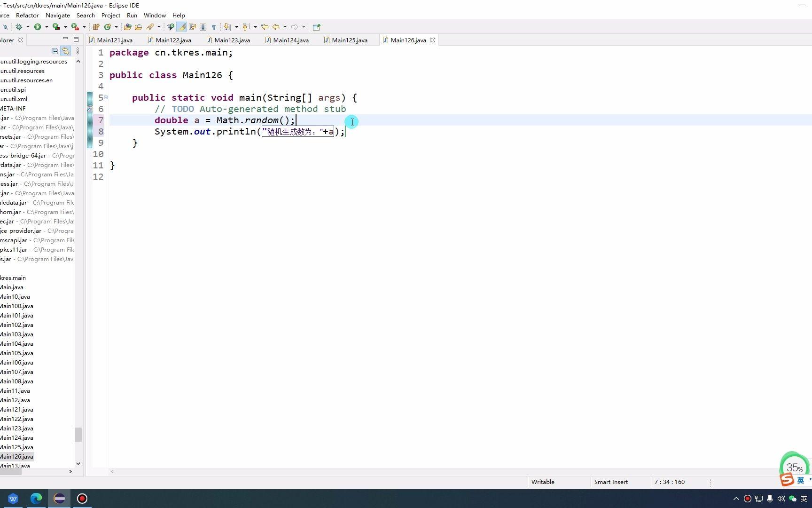Open the Refactor menu

point(27,15)
